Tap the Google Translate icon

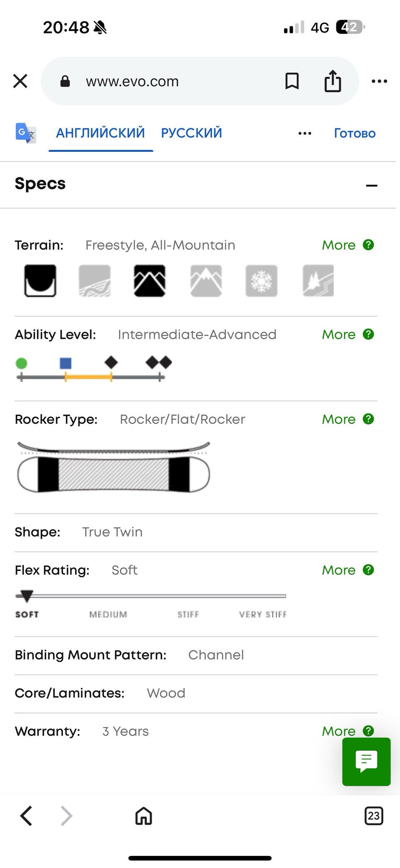point(26,133)
